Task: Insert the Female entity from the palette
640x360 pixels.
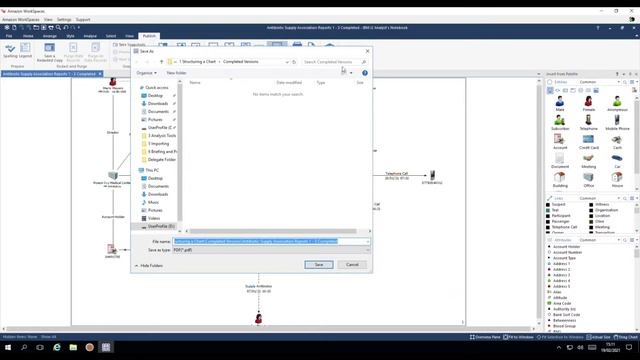Action: coord(588,103)
